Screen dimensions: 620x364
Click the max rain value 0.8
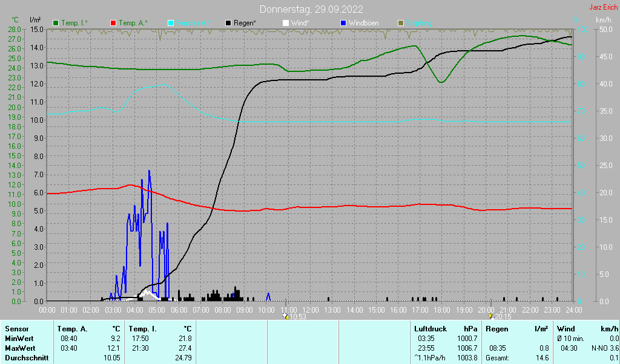coord(544,349)
